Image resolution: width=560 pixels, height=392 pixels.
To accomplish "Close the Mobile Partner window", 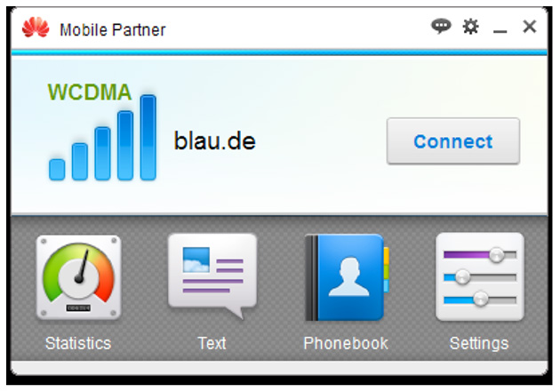I will point(529,27).
